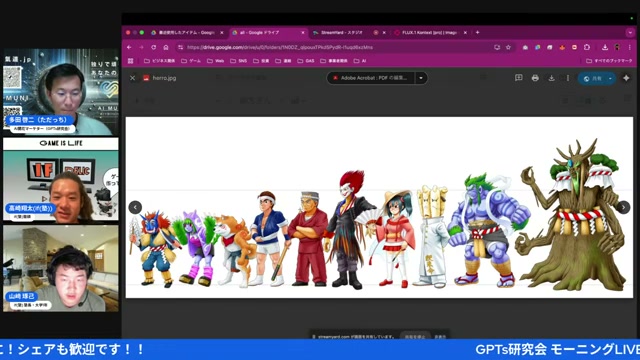Click the herro.jpg file name
This screenshot has height=360, width=640.
(164, 78)
